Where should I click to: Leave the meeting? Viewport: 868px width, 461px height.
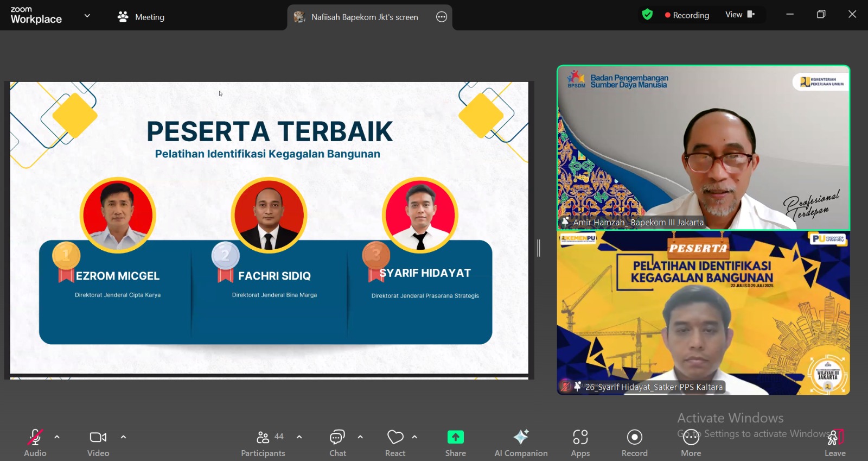click(835, 443)
